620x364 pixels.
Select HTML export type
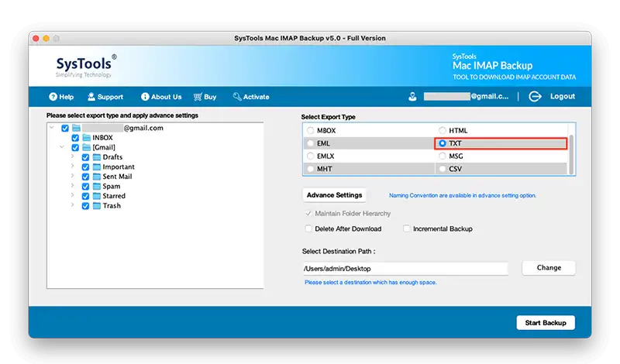[x=442, y=130]
